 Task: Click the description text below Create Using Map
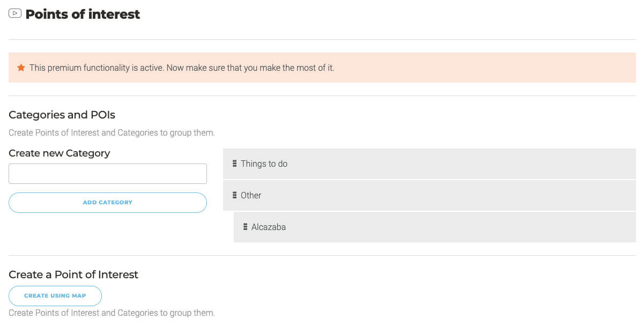112,313
